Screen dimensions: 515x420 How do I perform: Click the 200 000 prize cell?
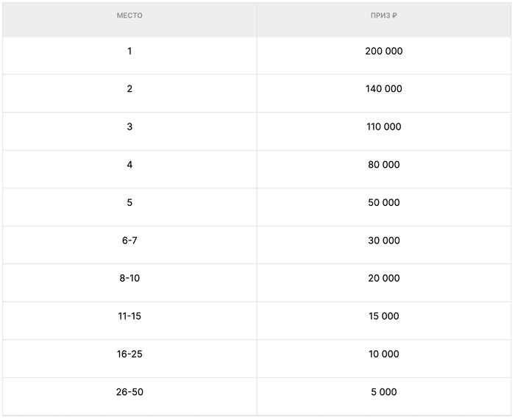(384, 51)
